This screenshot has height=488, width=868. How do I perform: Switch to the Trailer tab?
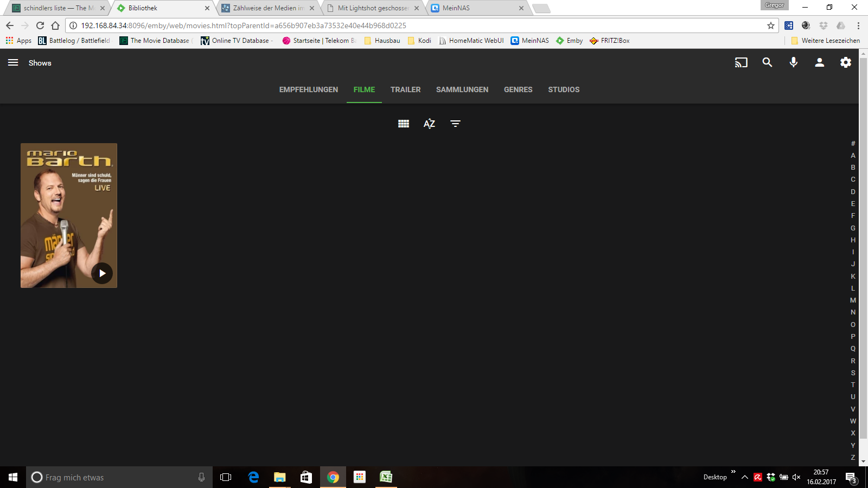406,89
